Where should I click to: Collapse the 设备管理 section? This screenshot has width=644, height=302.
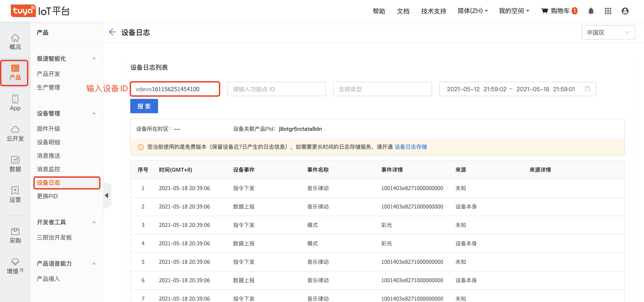click(94, 113)
